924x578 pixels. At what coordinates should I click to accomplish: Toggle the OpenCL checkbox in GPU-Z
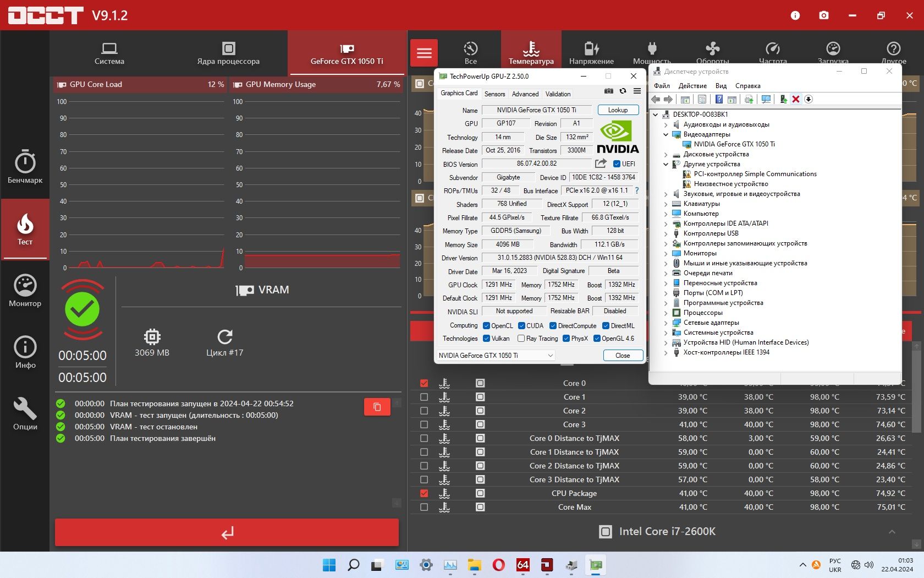click(x=486, y=326)
